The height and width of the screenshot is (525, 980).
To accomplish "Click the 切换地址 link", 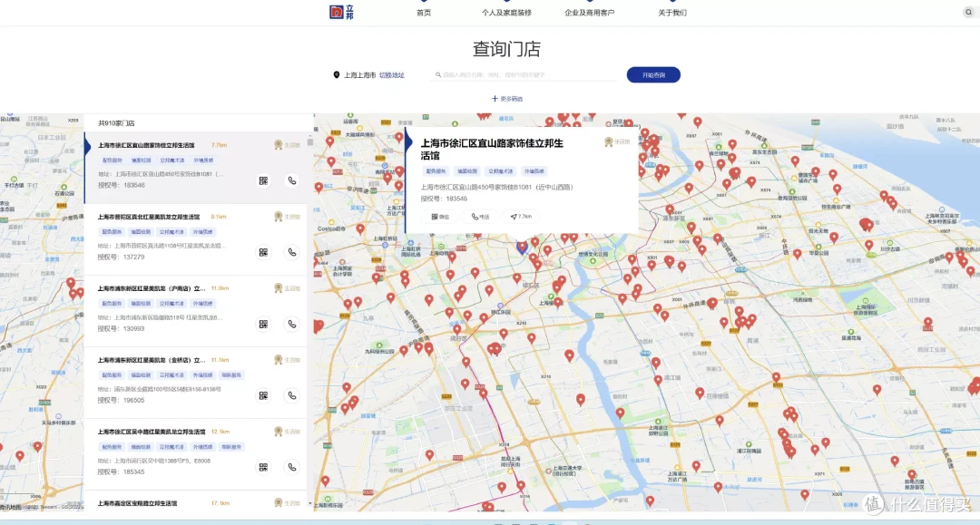I will point(392,75).
